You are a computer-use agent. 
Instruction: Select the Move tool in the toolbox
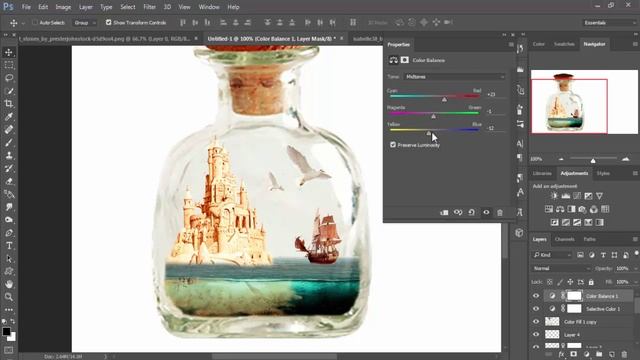point(9,52)
